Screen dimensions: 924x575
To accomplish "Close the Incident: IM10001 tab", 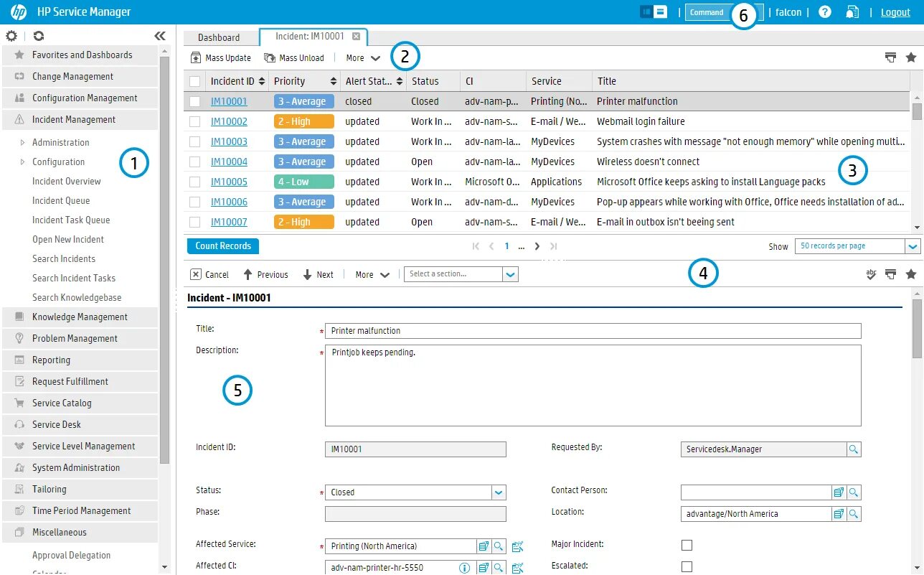I will coord(357,37).
